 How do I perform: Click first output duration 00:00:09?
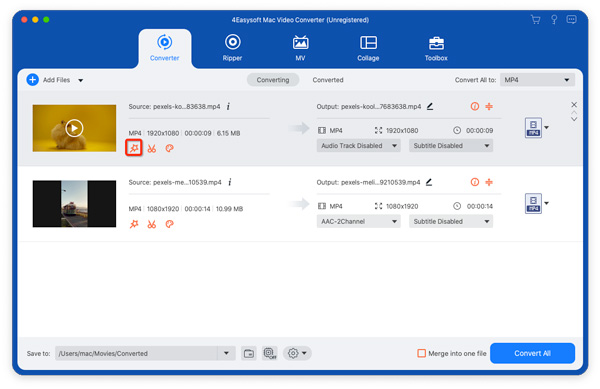479,130
